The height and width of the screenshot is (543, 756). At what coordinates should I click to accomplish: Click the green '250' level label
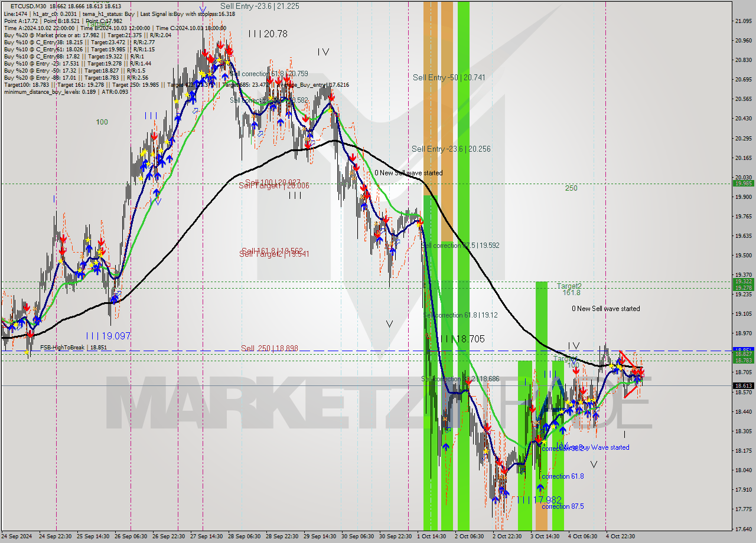pyautogui.click(x=571, y=188)
